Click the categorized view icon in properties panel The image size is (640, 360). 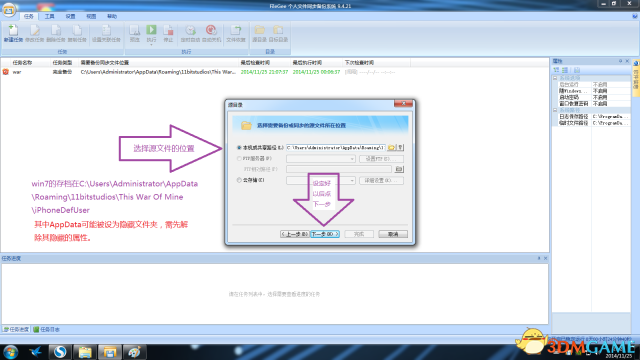(x=556, y=70)
